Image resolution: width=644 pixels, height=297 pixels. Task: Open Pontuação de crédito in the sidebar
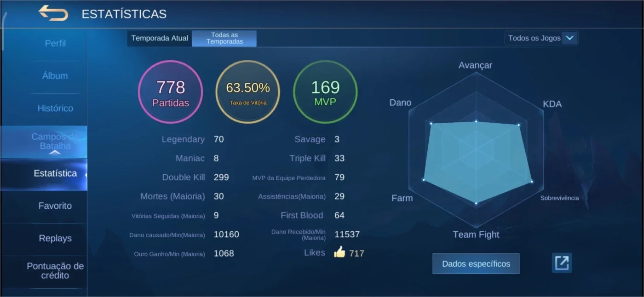pyautogui.click(x=55, y=271)
